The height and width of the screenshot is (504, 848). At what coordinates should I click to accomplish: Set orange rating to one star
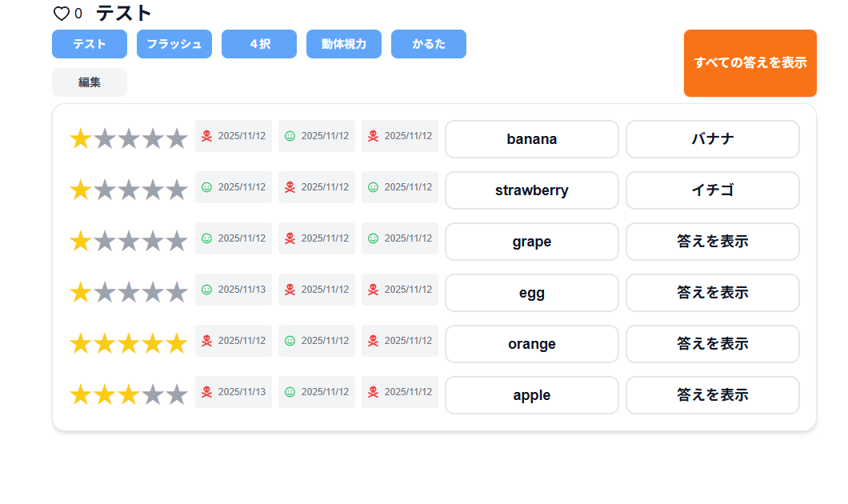[x=81, y=344]
